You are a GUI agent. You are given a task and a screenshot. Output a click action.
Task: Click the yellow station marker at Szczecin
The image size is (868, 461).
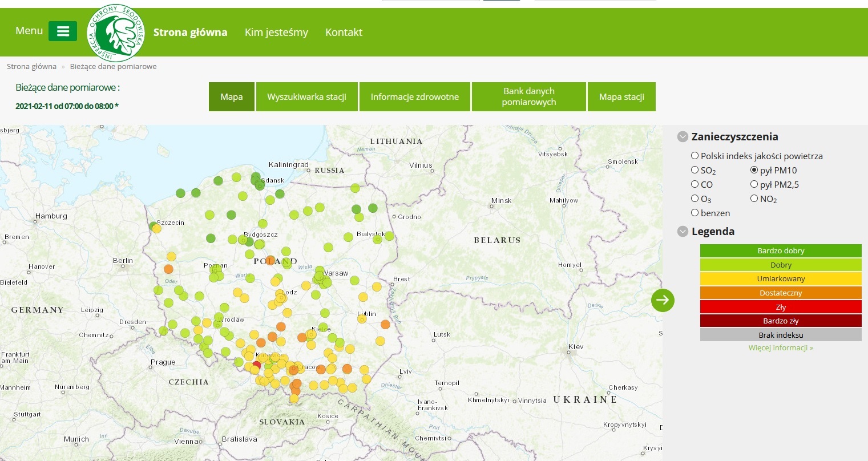(157, 229)
